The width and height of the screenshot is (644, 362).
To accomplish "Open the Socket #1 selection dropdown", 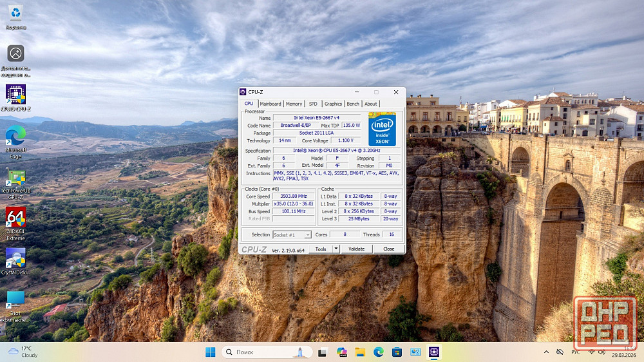I will (292, 235).
